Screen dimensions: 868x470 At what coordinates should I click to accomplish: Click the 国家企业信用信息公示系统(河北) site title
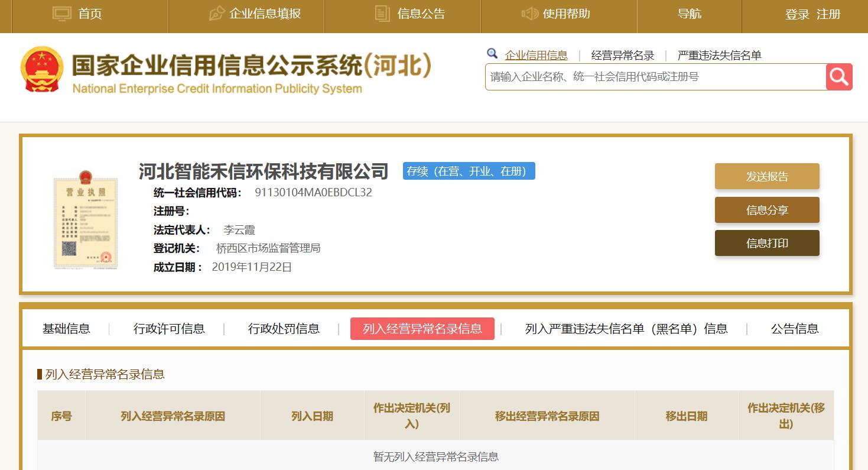coord(252,66)
